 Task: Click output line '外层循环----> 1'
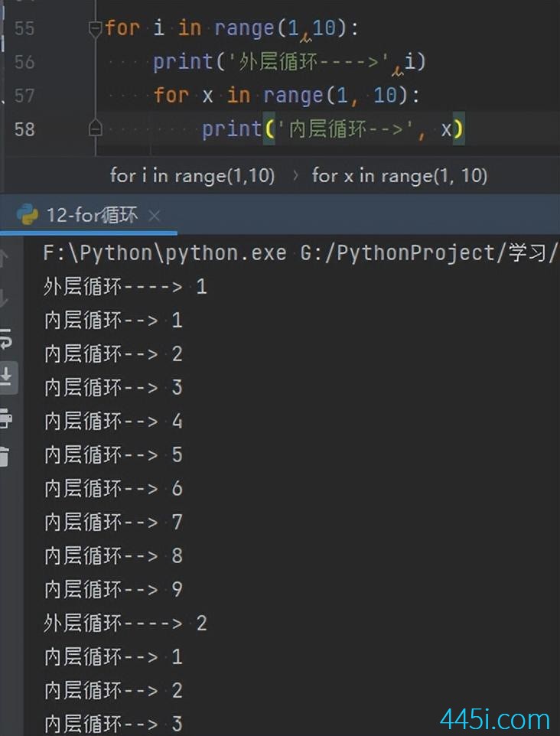click(x=125, y=286)
